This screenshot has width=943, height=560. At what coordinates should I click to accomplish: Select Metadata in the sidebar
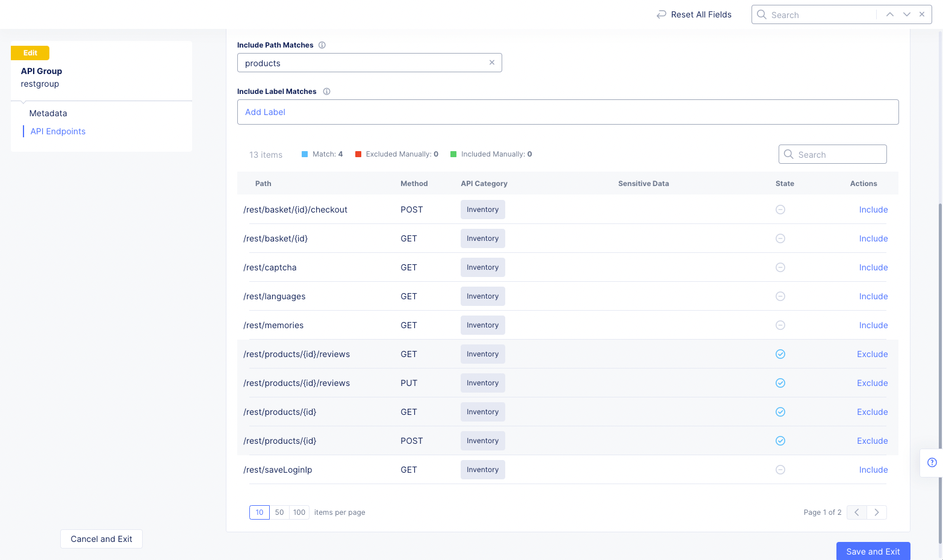tap(48, 113)
